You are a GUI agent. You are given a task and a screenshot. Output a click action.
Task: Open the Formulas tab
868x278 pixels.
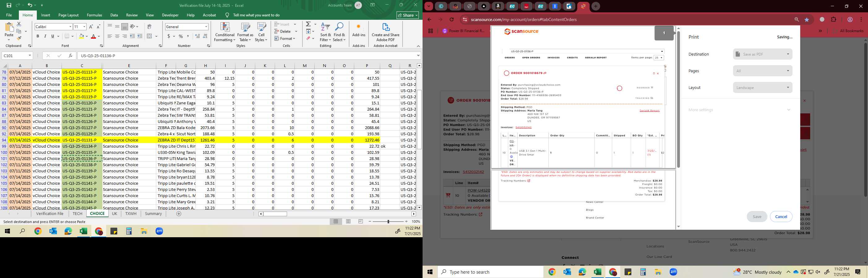point(94,15)
